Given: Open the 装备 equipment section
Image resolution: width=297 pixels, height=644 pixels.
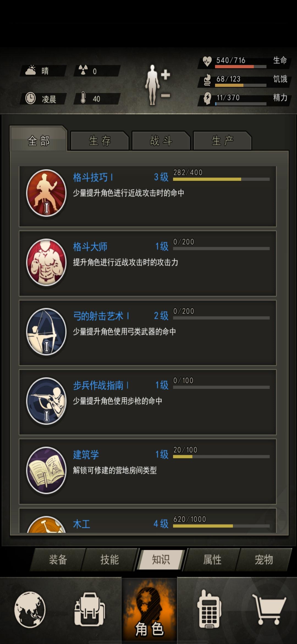Looking at the screenshot, I should (x=58, y=560).
